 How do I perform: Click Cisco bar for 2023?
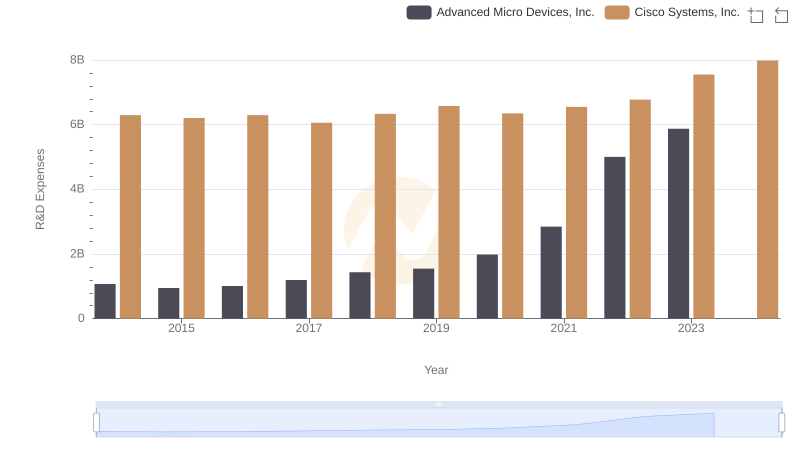click(704, 196)
